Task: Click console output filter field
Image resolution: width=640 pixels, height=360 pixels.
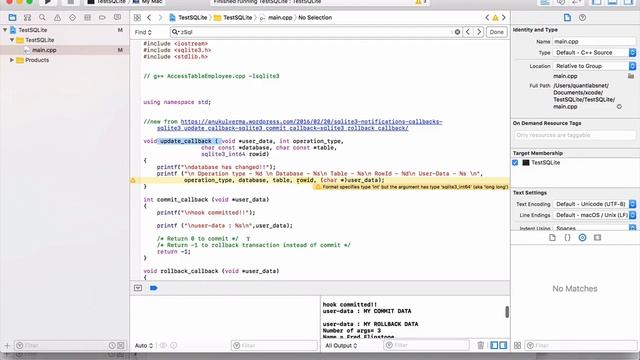Action: click(426, 345)
